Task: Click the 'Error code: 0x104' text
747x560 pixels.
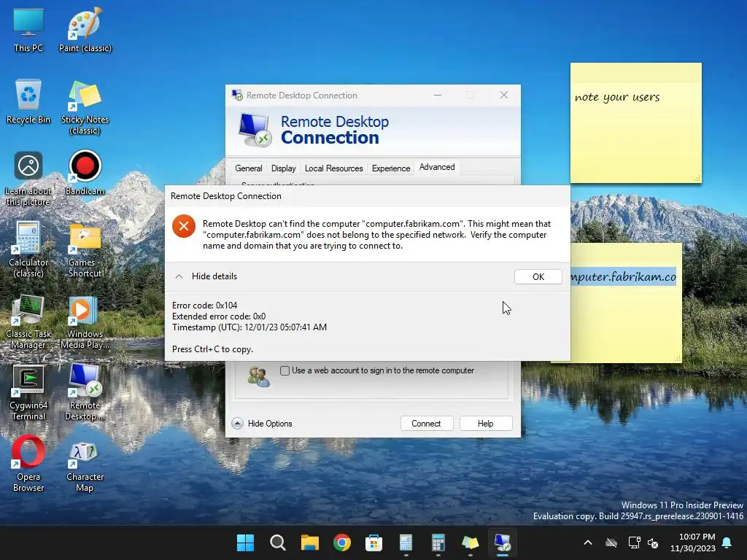Action: click(204, 306)
